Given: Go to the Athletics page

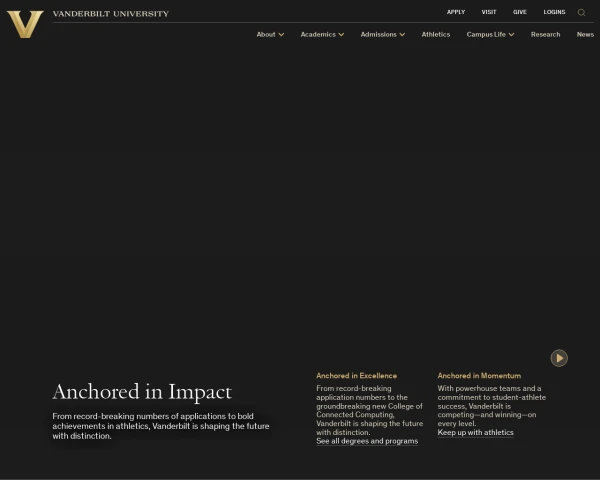Looking at the screenshot, I should tap(436, 34).
